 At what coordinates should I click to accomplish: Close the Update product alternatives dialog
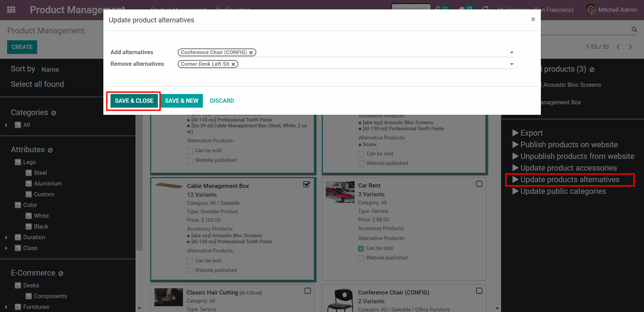pos(533,19)
